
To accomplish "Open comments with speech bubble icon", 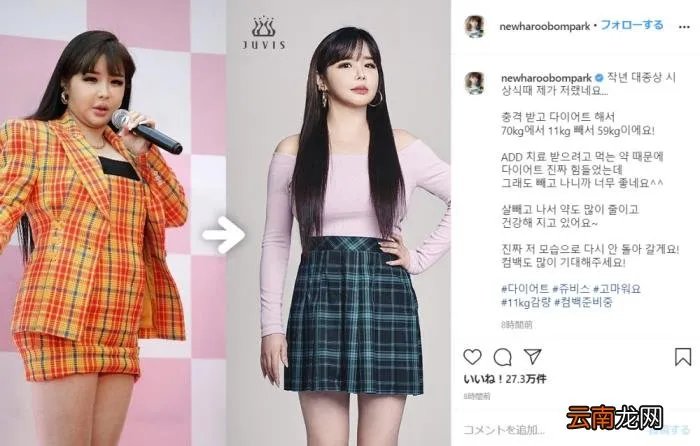I will 502,357.
